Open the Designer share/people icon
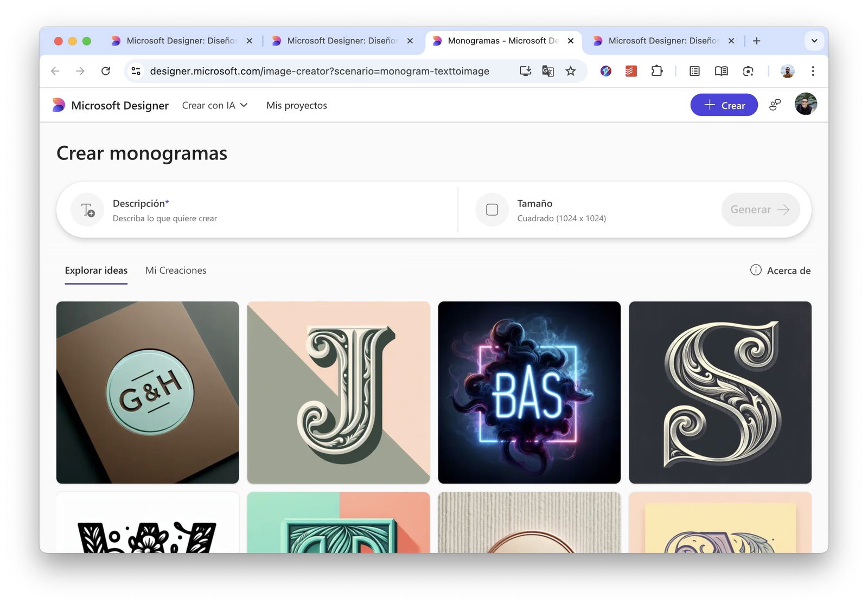868x605 pixels. pos(775,105)
